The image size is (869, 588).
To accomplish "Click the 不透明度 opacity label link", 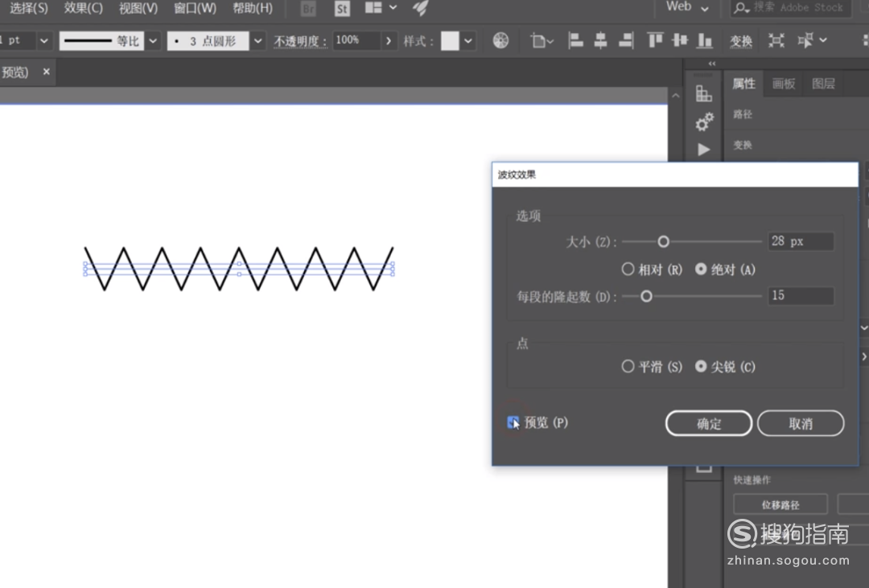I will 300,41.
